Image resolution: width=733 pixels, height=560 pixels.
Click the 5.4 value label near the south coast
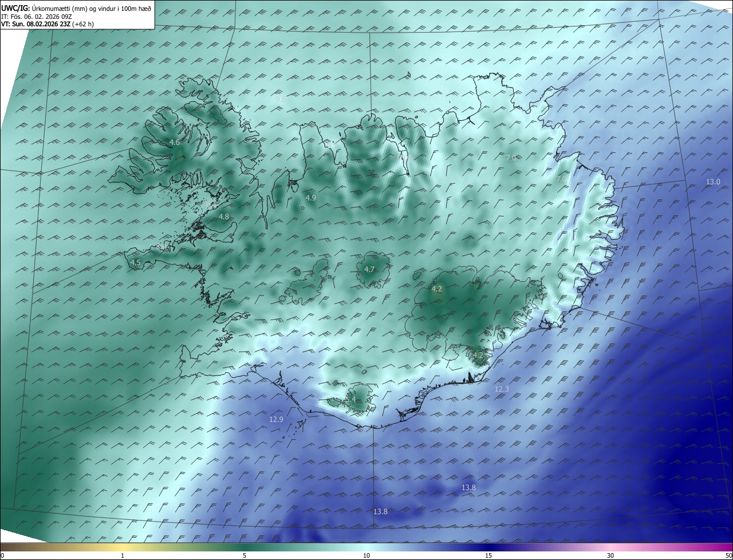(351, 399)
